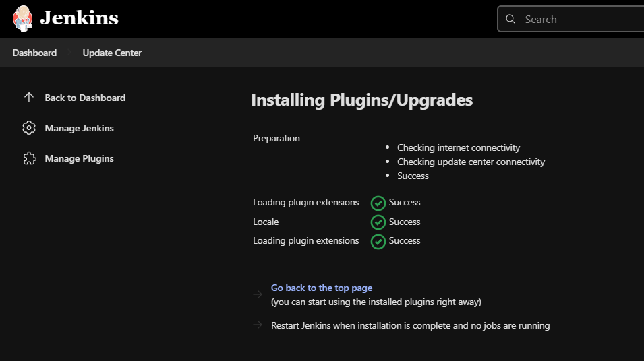
Task: Click the Jenkins title text in header
Action: (79, 18)
